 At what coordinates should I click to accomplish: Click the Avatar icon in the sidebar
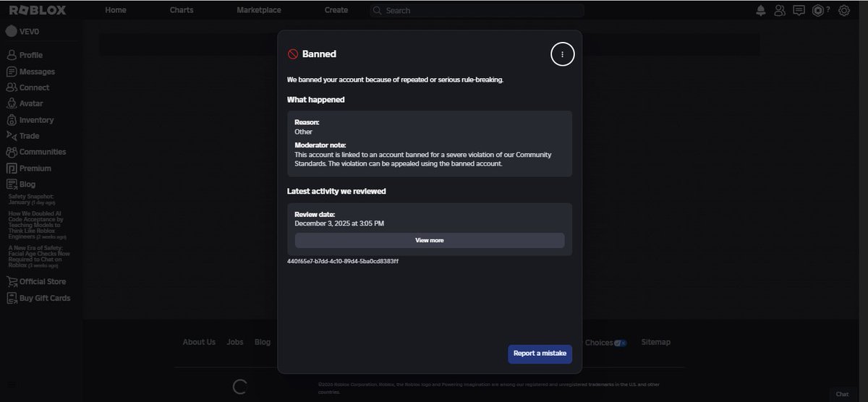pos(12,103)
